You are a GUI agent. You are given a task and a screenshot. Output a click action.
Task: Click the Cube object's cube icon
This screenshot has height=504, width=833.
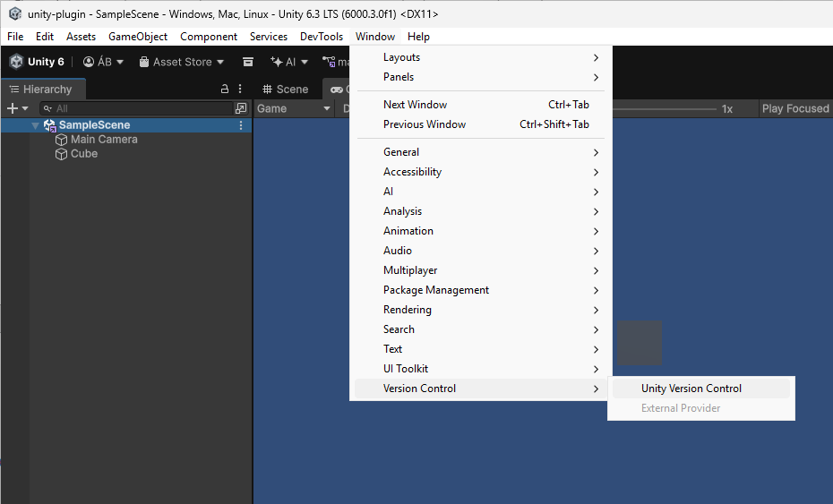[62, 154]
